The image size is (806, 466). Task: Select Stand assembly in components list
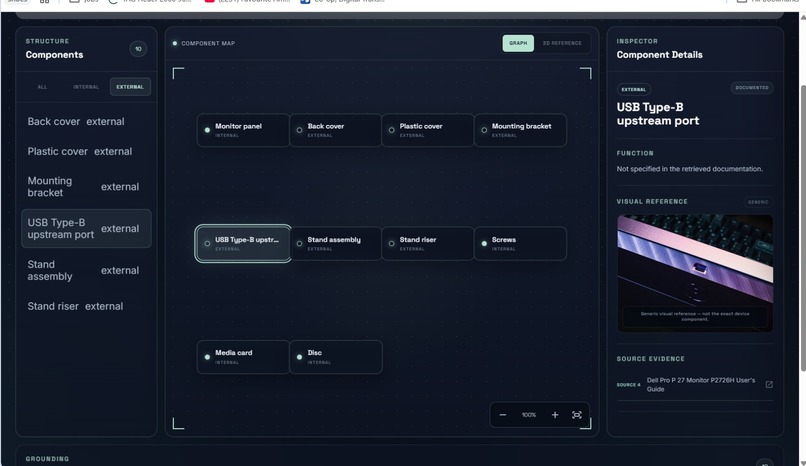86,270
